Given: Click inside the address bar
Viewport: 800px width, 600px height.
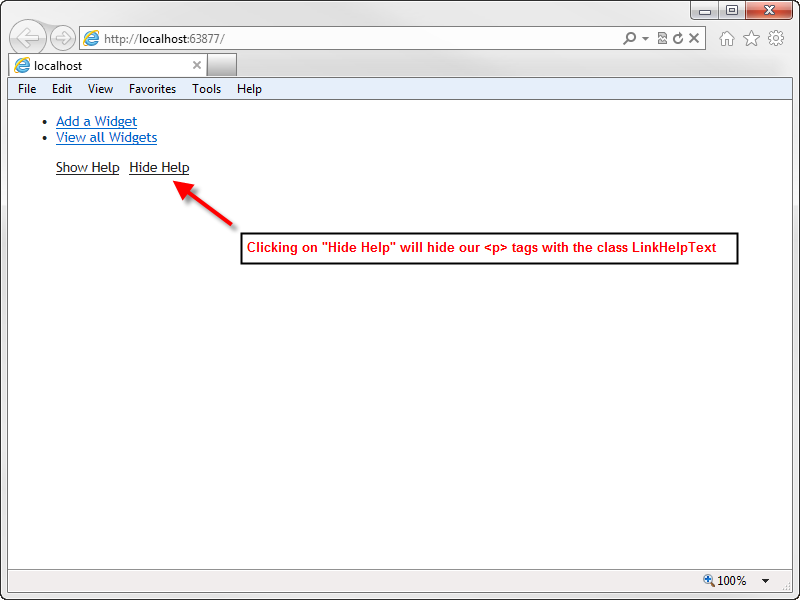Looking at the screenshot, I should (300, 38).
